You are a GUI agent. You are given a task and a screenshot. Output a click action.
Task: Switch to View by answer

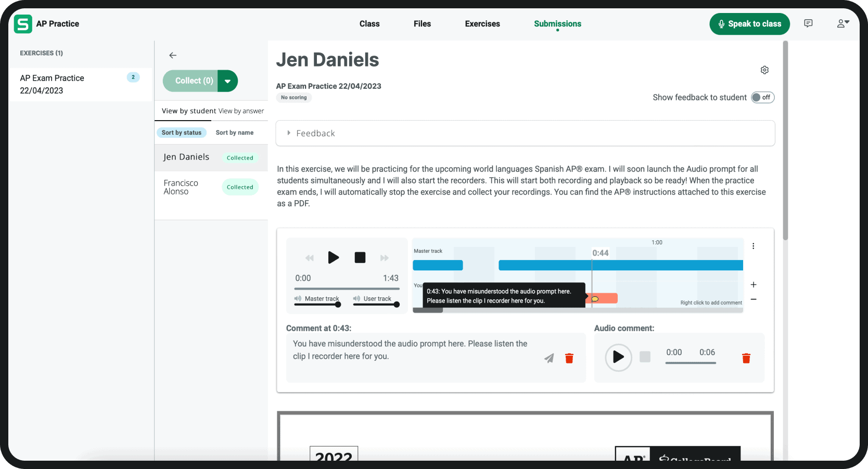(x=241, y=111)
